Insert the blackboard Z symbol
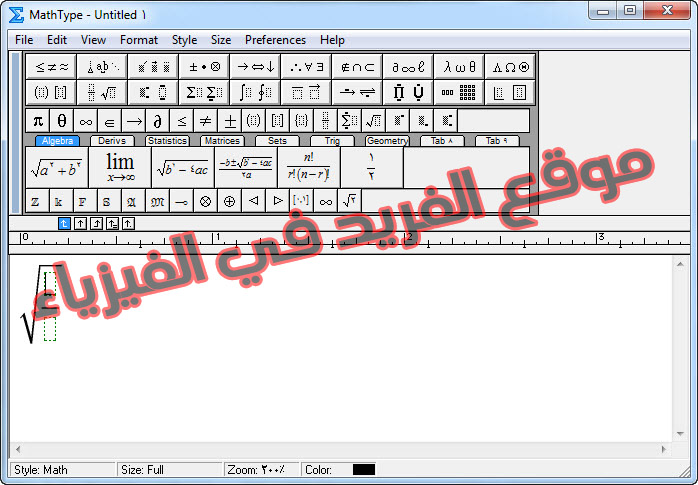698x485 pixels. coord(37,201)
